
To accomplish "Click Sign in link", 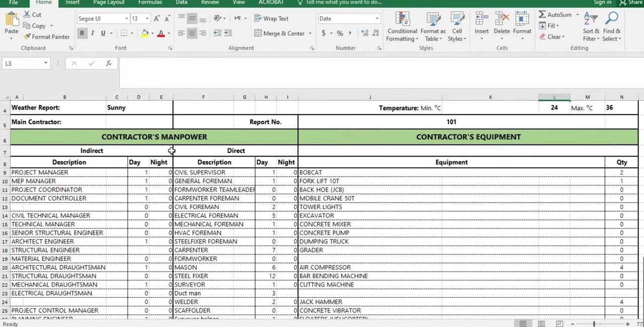I will 602,3.
